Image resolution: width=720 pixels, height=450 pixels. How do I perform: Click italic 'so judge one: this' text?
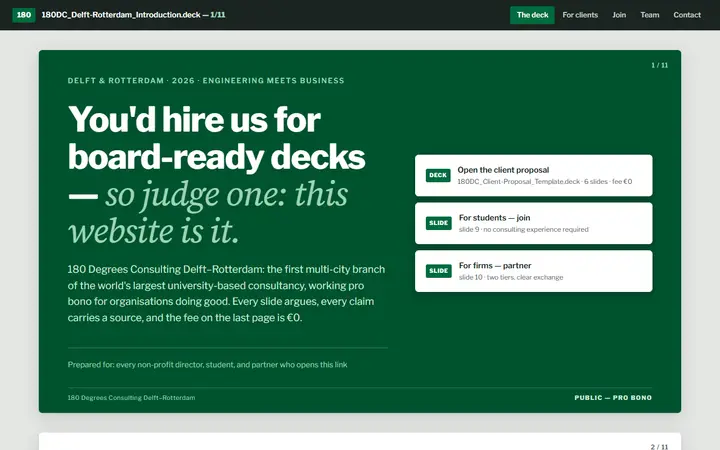pos(226,194)
